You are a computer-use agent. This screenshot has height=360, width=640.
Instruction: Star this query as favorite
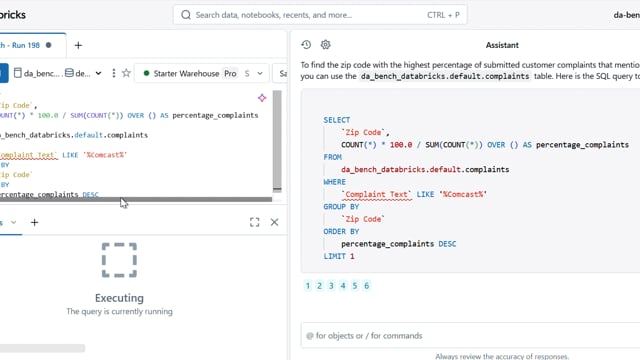click(126, 73)
